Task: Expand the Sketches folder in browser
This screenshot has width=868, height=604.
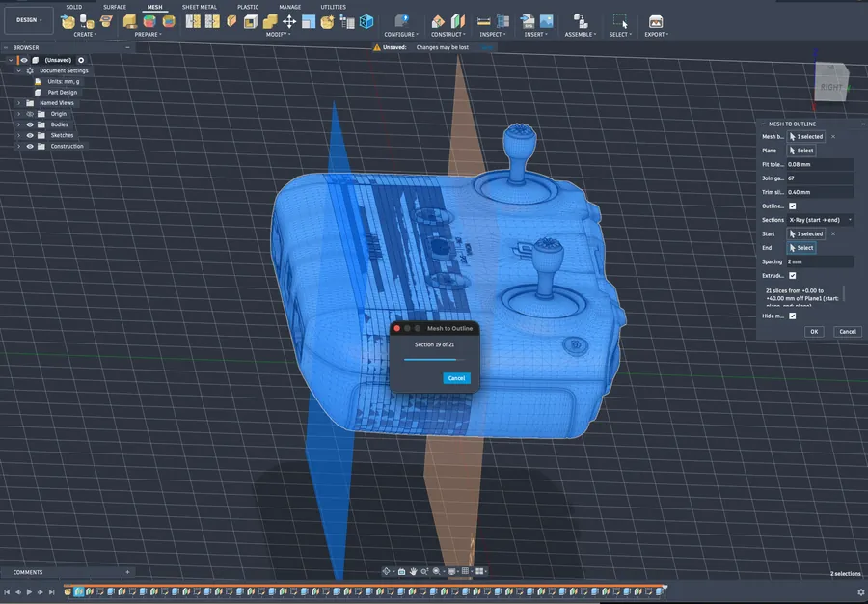Action: click(19, 135)
